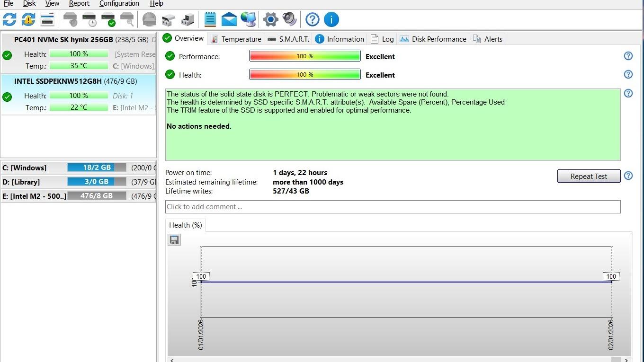
Task: Open the Temperature tab
Action: (x=235, y=39)
